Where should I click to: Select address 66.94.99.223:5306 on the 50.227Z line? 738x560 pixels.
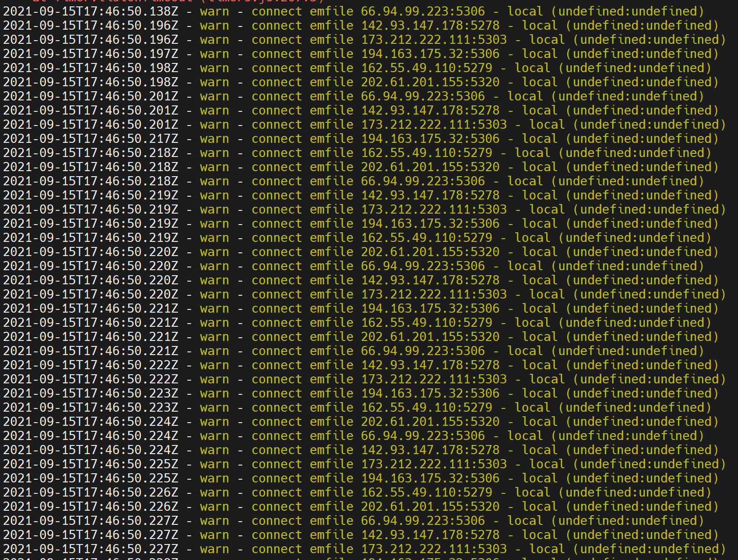pyautogui.click(x=423, y=521)
